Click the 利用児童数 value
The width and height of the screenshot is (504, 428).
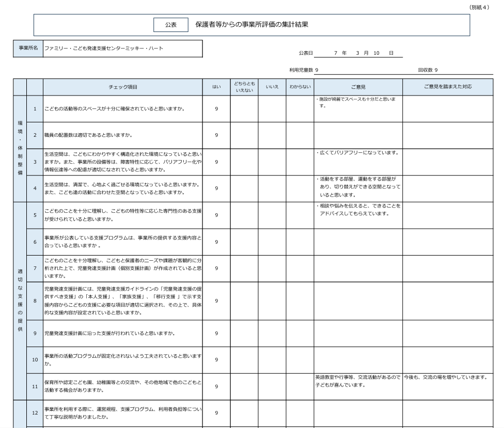pos(317,70)
